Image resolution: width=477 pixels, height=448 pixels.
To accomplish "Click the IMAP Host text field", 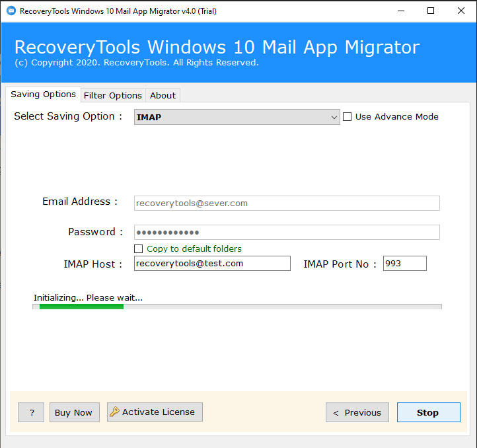I will pos(212,263).
